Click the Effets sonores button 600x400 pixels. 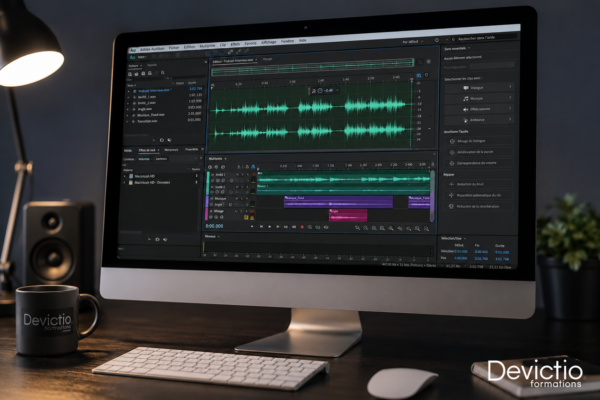(479, 109)
